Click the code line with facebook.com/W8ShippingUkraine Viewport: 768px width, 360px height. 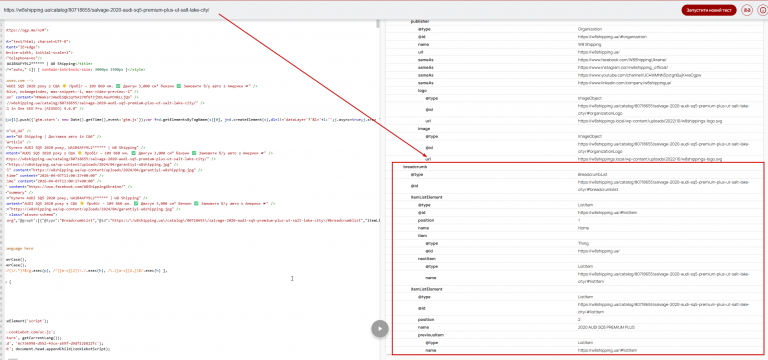click(x=69, y=187)
